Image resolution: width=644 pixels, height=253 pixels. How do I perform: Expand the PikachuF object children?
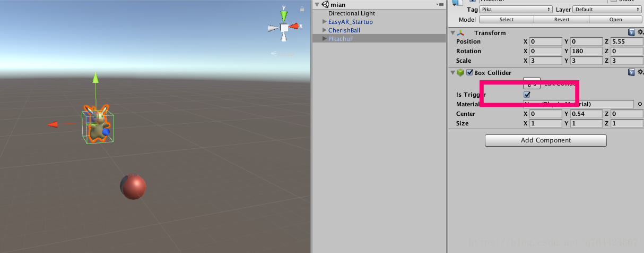325,39
